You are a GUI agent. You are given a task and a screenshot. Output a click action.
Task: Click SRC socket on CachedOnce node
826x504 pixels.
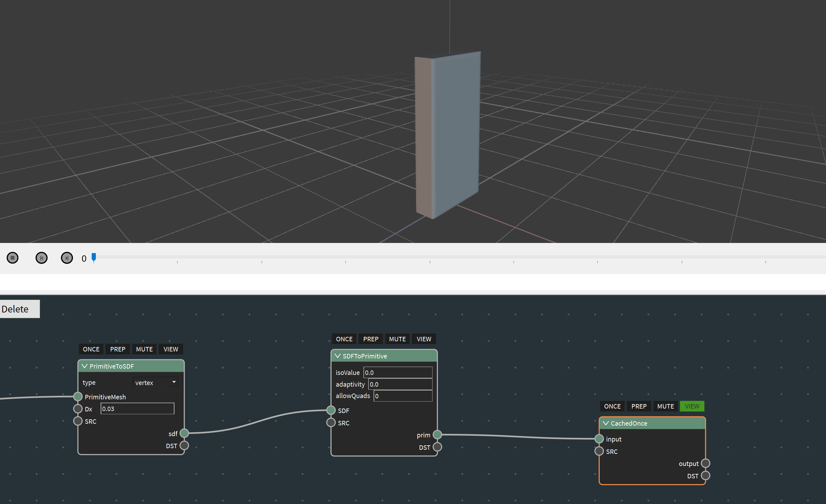point(599,451)
